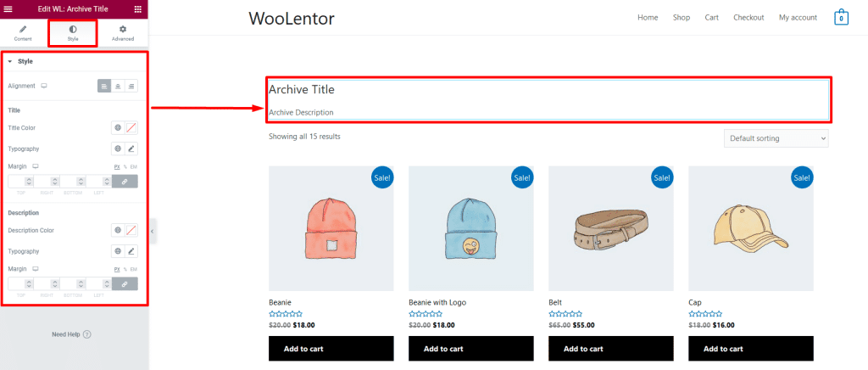Click global color icon for Title Color
This screenshot has width=868, height=370.
(x=118, y=128)
